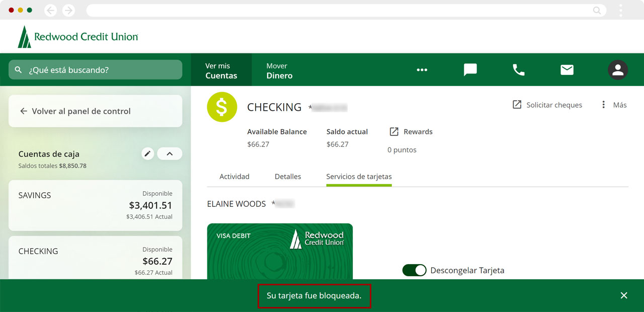Open the Mover Dinero menu
Viewport: 644px width, 312px height.
pyautogui.click(x=279, y=70)
